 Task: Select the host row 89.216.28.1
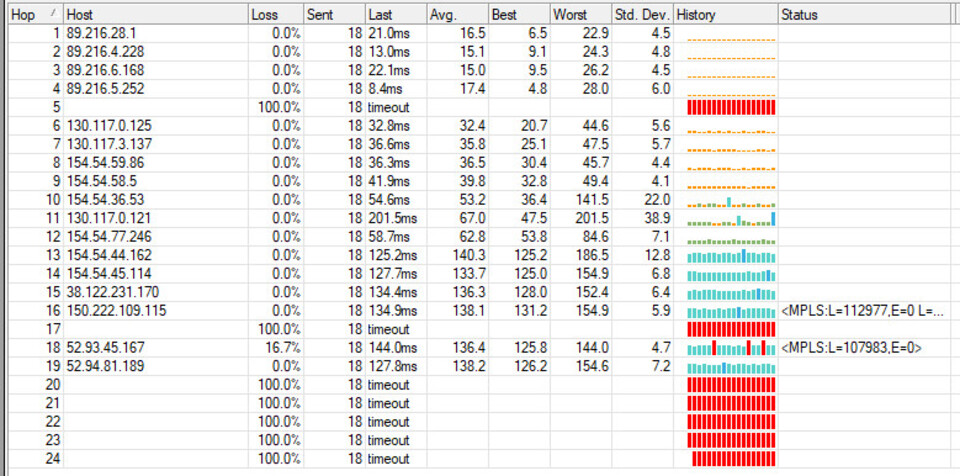(101, 33)
